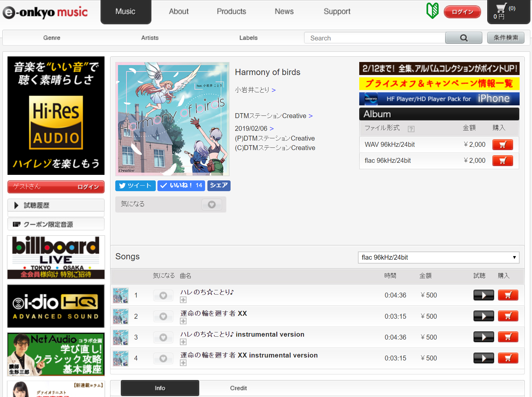Click the e-onkyo music logo
Viewport: 532px width, 397px height.
(45, 12)
